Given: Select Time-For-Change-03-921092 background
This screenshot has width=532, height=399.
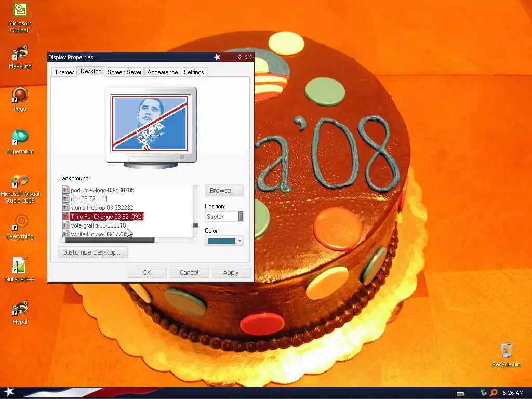Looking at the screenshot, I should pyautogui.click(x=106, y=217).
